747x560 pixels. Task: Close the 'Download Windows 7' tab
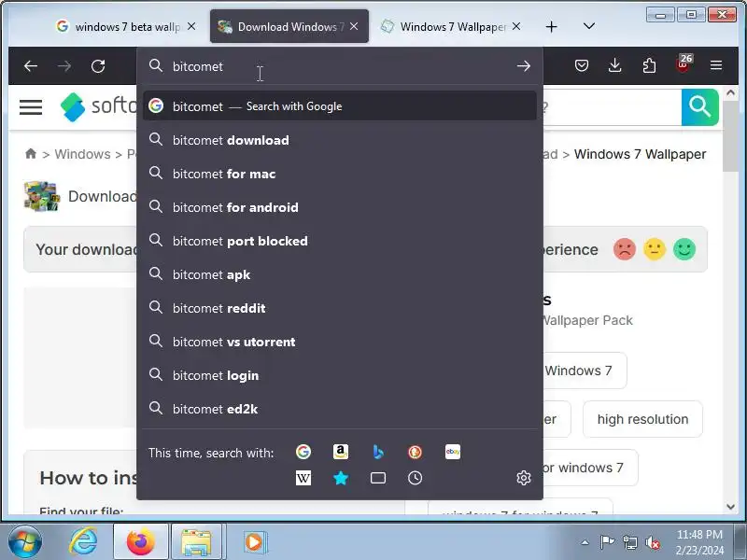click(x=354, y=27)
